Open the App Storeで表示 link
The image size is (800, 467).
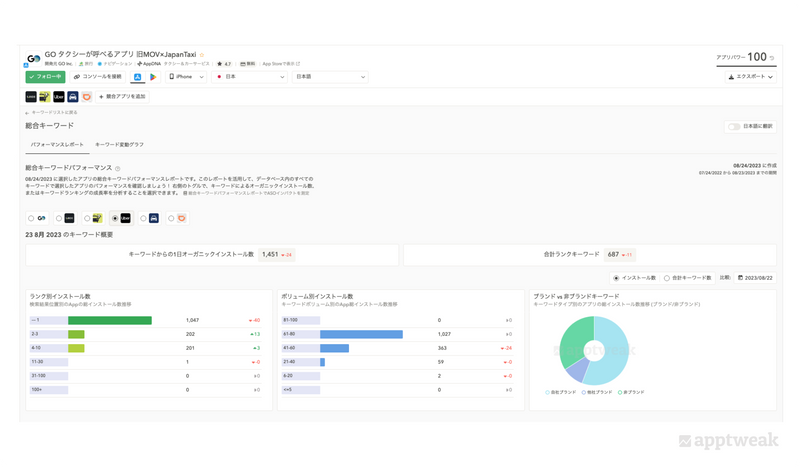[281, 64]
